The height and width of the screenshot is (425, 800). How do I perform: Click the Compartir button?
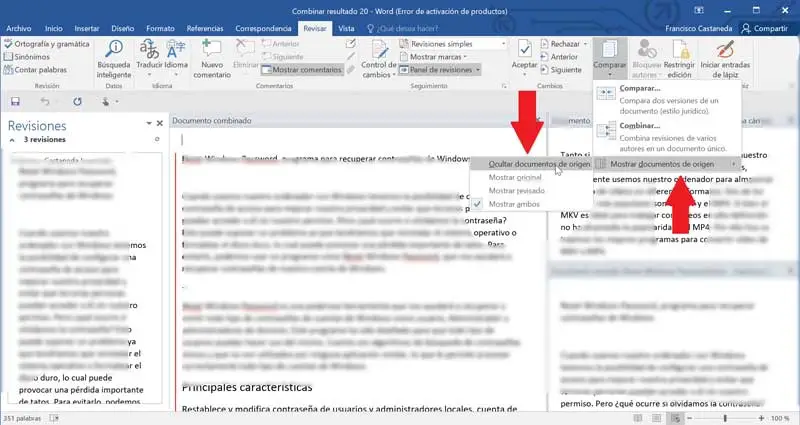click(765, 28)
